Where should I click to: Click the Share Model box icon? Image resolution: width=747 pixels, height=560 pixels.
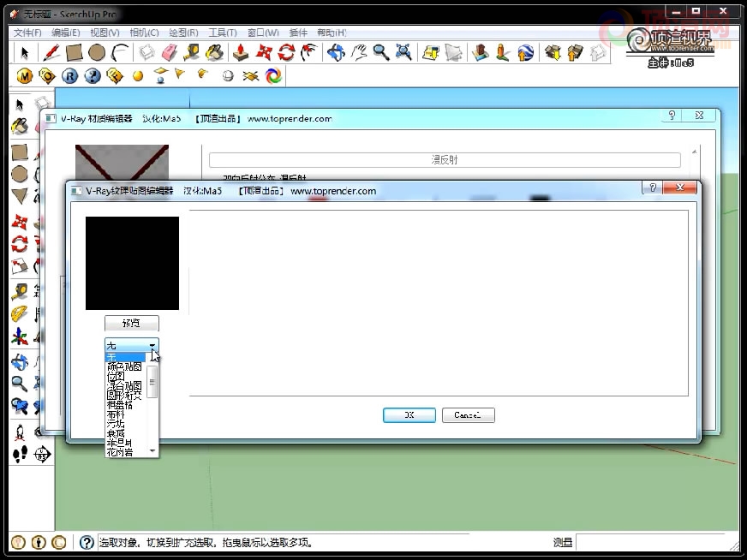(576, 52)
